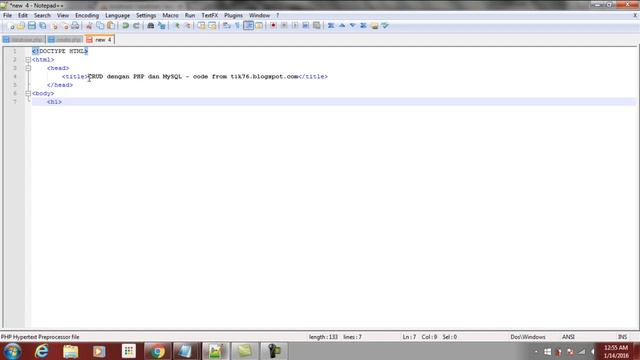Launch Internet Explorer from taskbar

coord(42,351)
